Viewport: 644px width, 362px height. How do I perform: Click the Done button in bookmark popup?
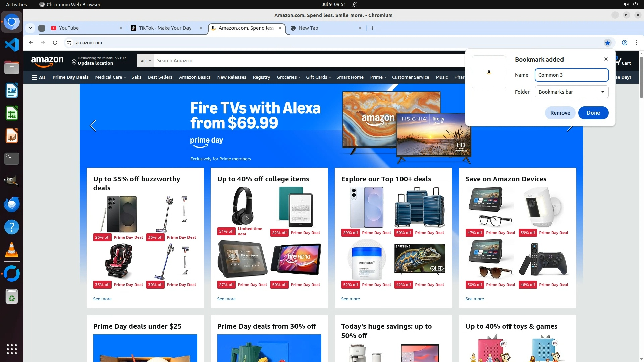point(593,113)
